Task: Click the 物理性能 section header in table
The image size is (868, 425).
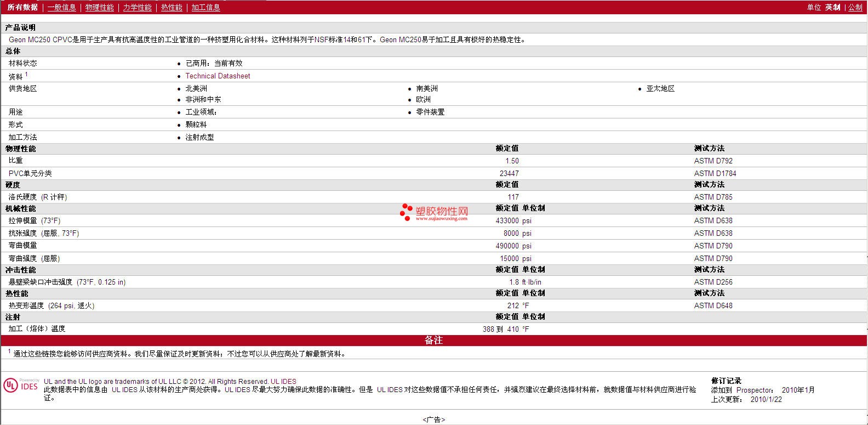Action: point(20,149)
